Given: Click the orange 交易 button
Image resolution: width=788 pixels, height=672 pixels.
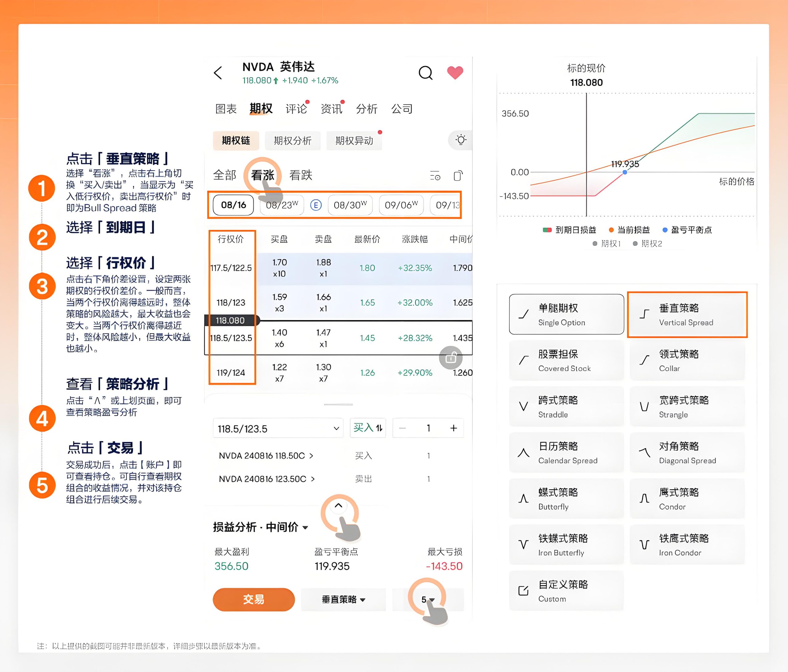Looking at the screenshot, I should click(254, 599).
